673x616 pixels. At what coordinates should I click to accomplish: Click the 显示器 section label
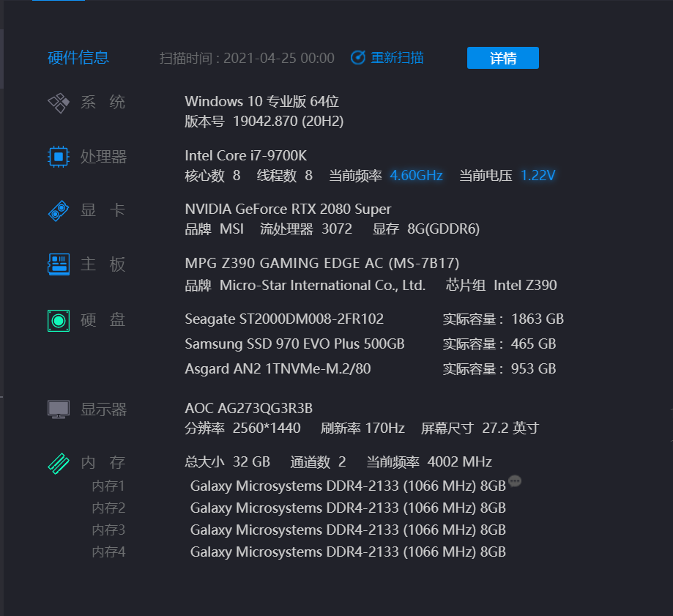click(x=103, y=409)
